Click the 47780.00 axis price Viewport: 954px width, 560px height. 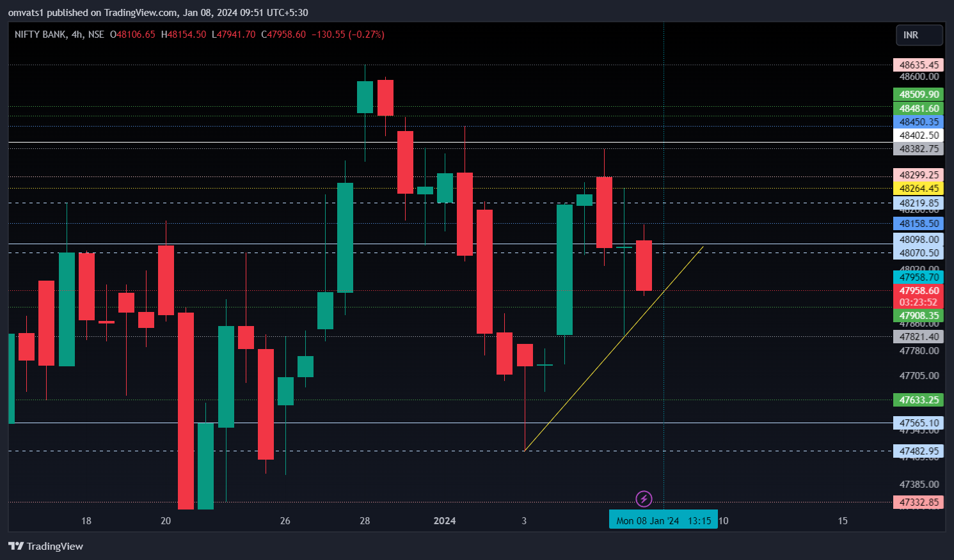pyautogui.click(x=919, y=351)
